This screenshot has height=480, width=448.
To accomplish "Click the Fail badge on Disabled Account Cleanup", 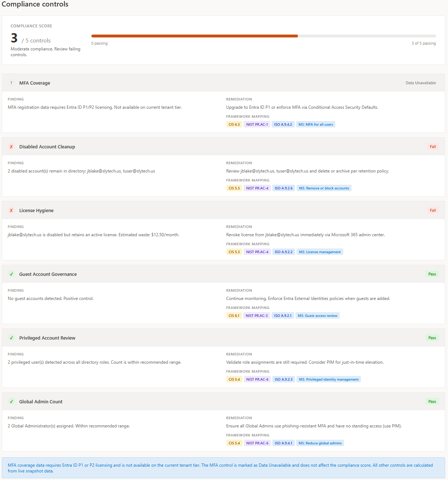I will click(x=433, y=147).
